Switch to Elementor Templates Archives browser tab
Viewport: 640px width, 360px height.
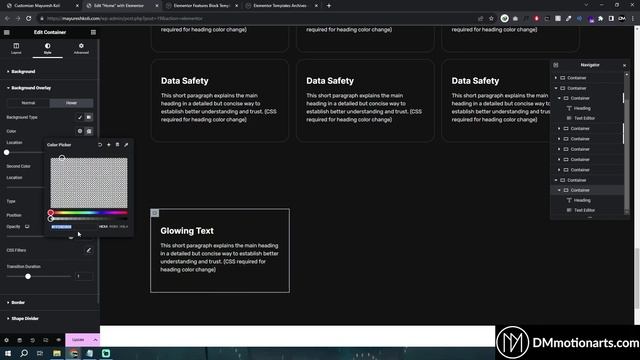tap(280, 6)
